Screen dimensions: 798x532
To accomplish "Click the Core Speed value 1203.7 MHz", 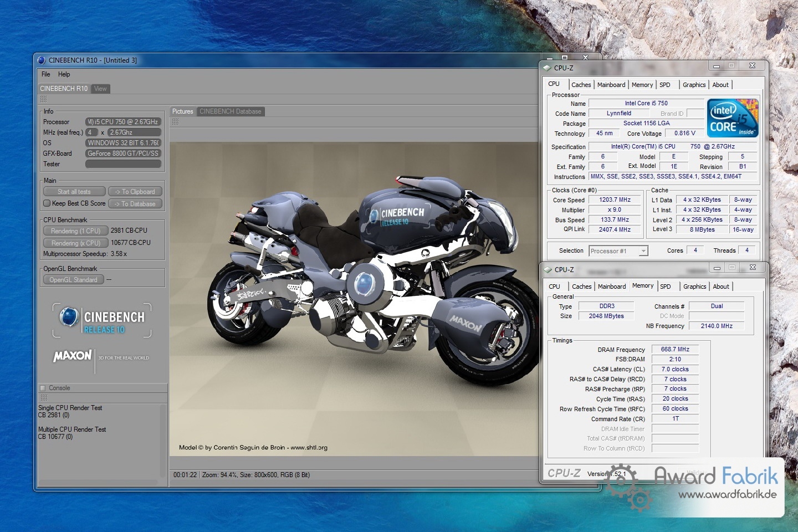I will (615, 200).
